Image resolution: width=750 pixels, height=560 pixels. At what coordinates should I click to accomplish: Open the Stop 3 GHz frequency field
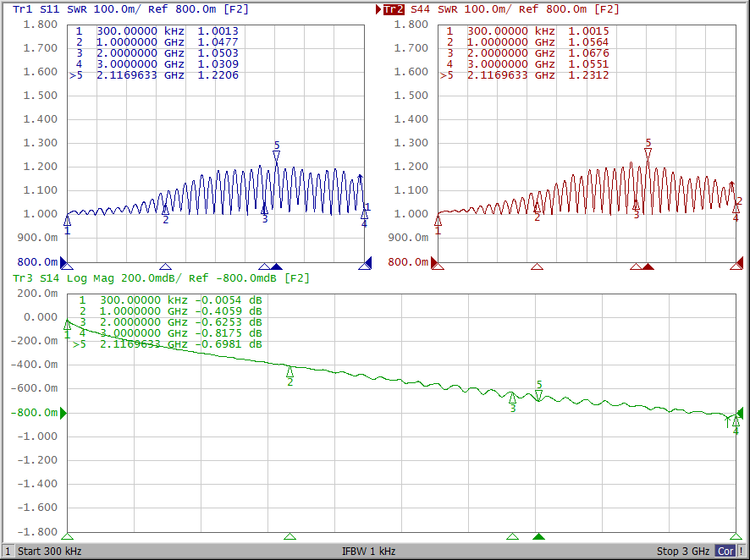coord(682,552)
